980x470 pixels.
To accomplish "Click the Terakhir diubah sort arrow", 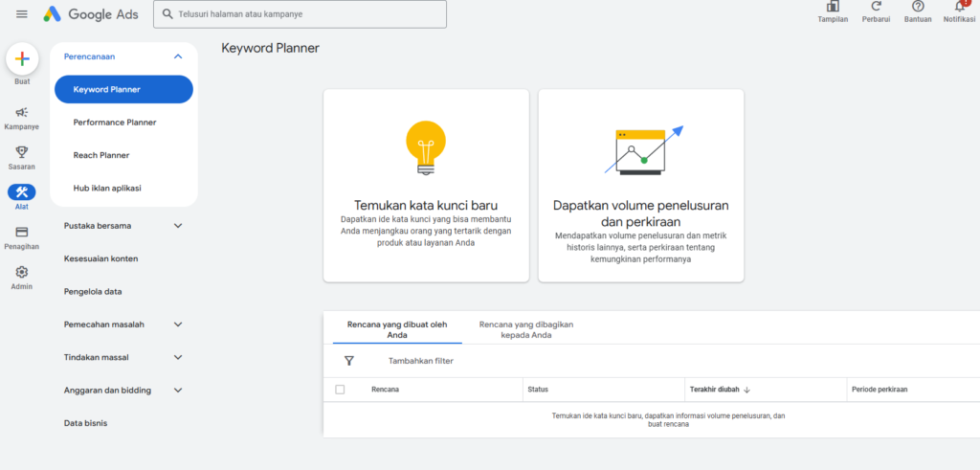I will (x=746, y=390).
